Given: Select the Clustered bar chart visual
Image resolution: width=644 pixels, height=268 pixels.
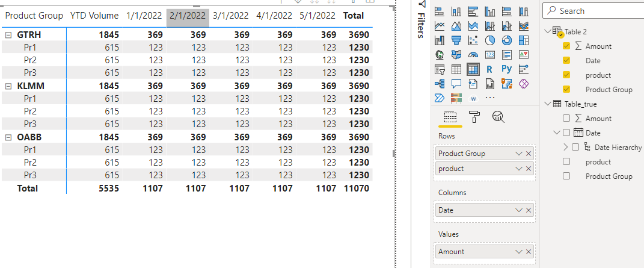Looking at the screenshot, I should [473, 11].
